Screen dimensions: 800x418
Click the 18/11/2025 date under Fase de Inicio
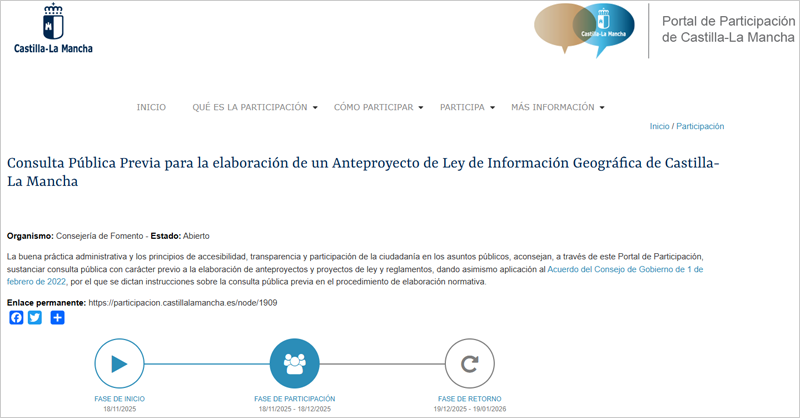click(x=119, y=409)
